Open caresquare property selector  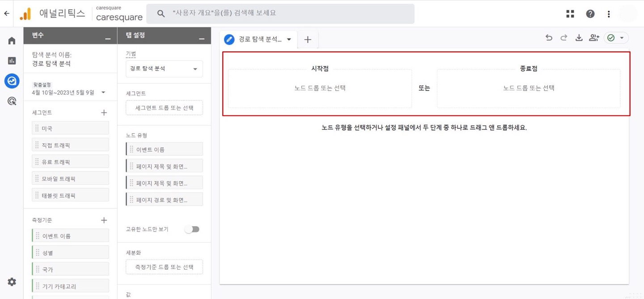coord(119,14)
